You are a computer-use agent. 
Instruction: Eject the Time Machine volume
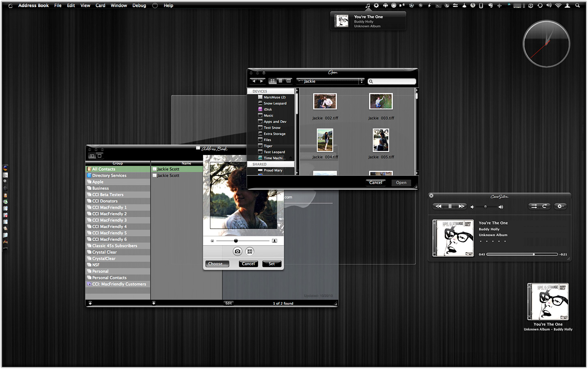[291, 158]
